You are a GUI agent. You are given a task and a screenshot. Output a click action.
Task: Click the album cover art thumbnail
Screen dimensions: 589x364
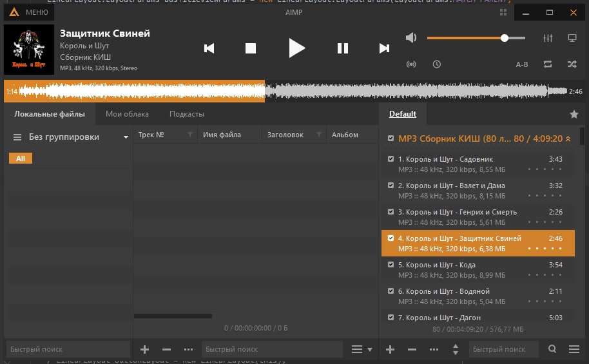coord(29,50)
